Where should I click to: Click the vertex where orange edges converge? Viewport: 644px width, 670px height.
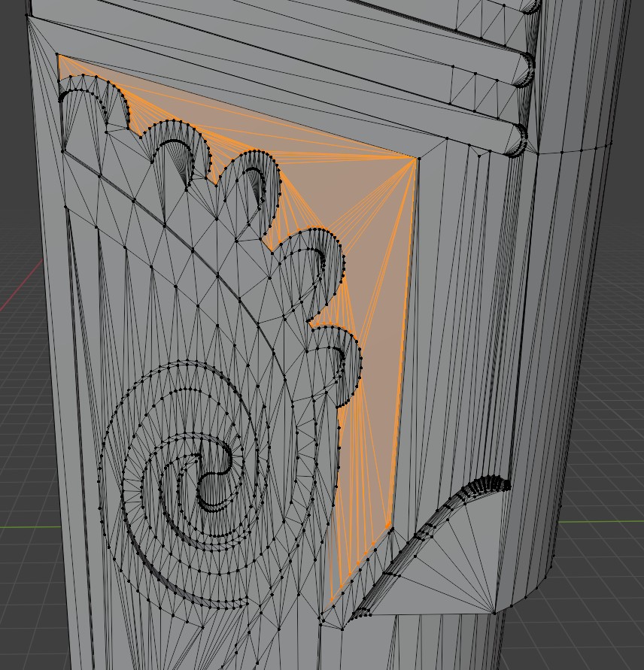point(415,159)
